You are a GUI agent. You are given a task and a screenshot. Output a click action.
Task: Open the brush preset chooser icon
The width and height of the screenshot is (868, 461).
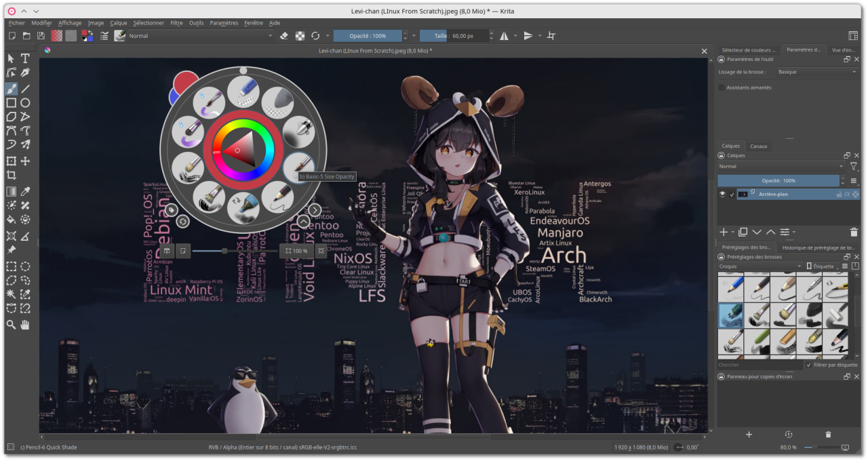(120, 36)
